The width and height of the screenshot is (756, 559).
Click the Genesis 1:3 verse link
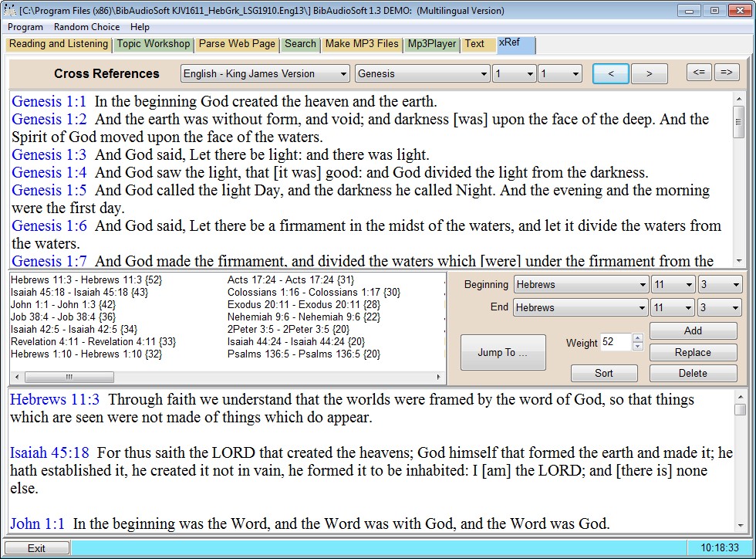pyautogui.click(x=49, y=154)
